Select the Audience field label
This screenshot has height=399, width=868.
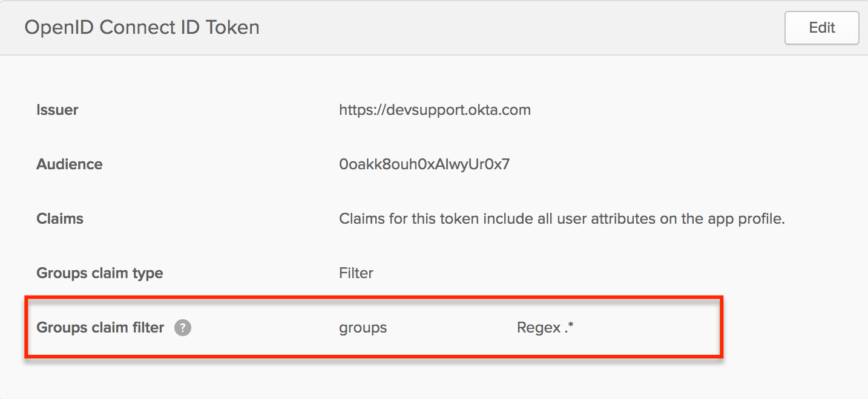pos(70,164)
